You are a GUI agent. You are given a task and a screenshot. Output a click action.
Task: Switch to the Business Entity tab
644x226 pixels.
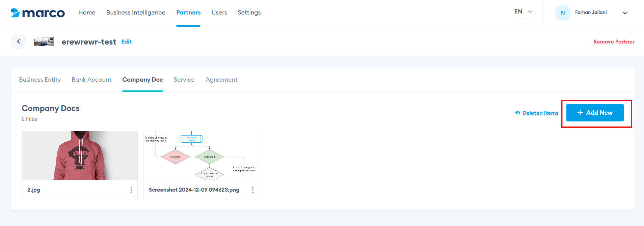(x=40, y=80)
